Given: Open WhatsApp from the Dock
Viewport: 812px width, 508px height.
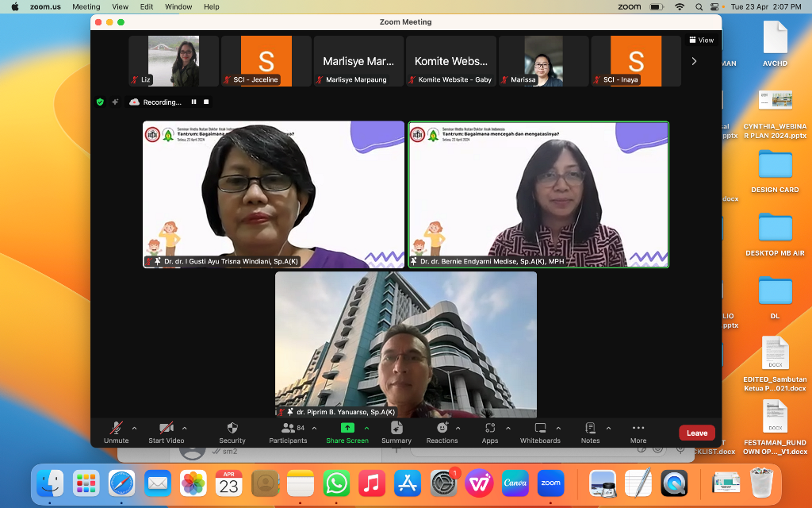Looking at the screenshot, I should [x=336, y=483].
